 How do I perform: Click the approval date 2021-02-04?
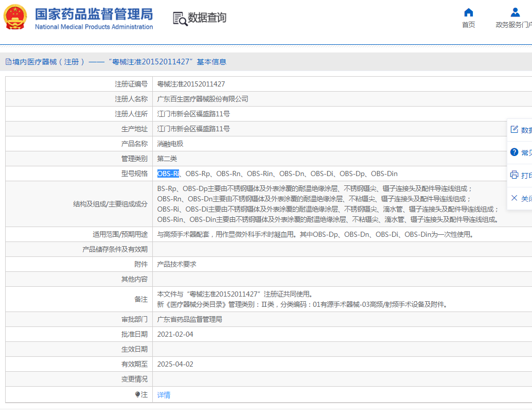click(175, 334)
